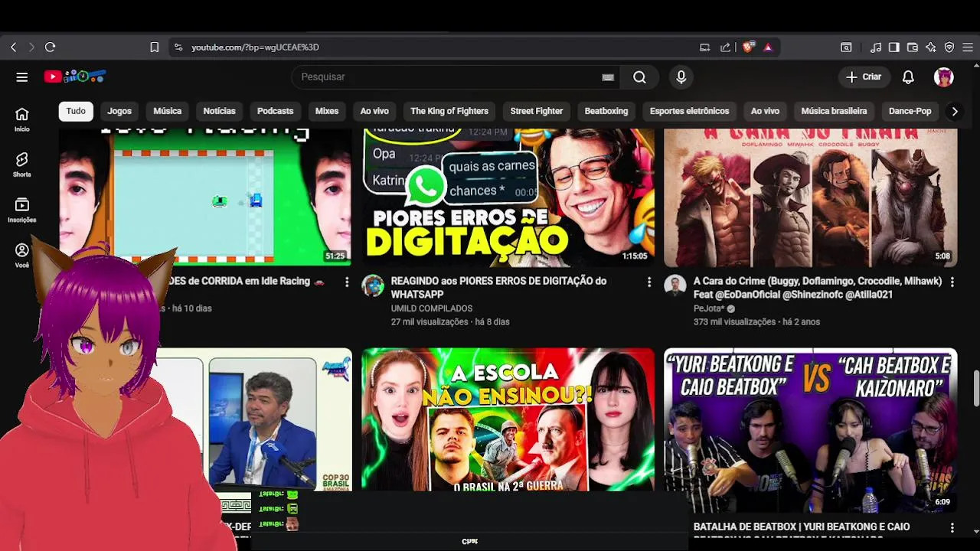
Task: Go forward in the browser
Action: click(x=31, y=47)
